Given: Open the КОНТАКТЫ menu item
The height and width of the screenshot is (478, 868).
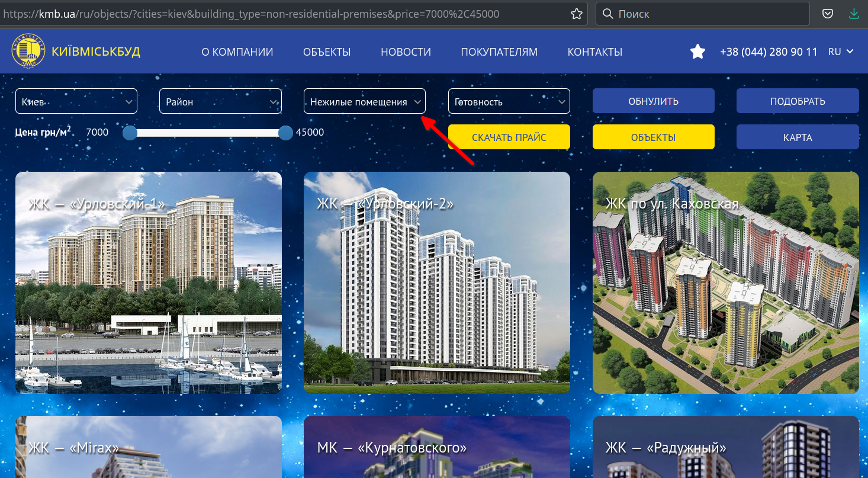Looking at the screenshot, I should click(594, 52).
